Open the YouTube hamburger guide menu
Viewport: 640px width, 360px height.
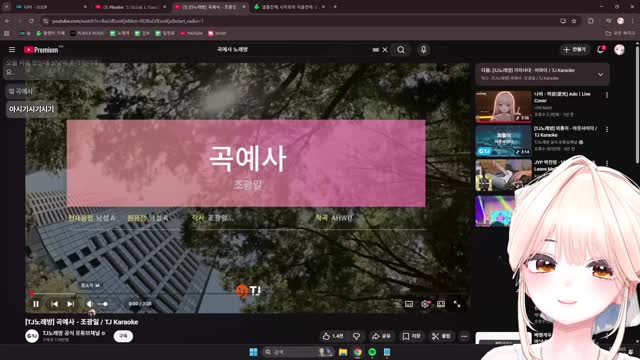pyautogui.click(x=12, y=50)
